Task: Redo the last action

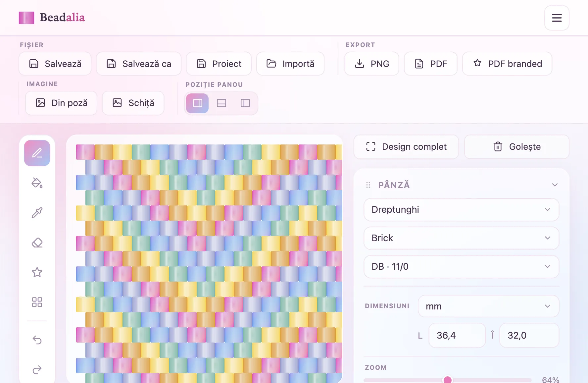Action: coord(37,370)
